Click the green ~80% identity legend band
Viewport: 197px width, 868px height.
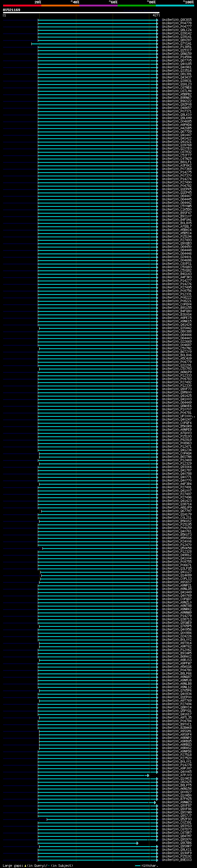point(137,6)
